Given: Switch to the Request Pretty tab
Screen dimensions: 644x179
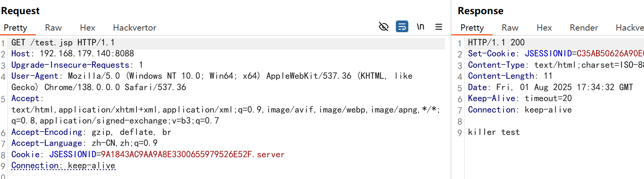Looking at the screenshot, I should [16, 28].
